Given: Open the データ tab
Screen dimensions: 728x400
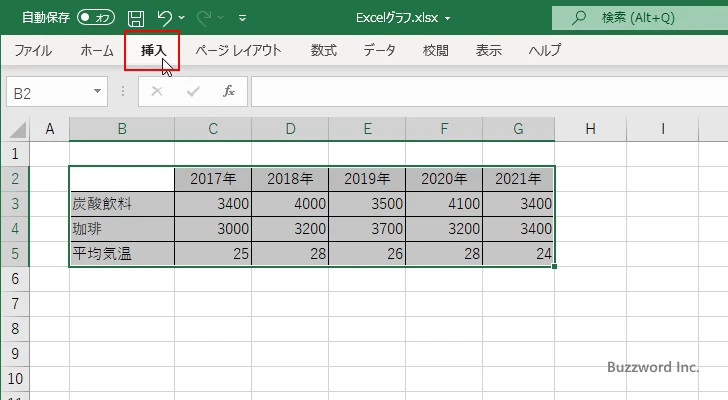Looking at the screenshot, I should [x=379, y=50].
